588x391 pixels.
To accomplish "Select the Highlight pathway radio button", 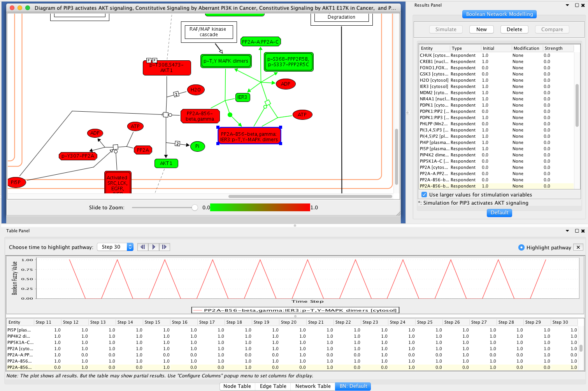I will [x=521, y=247].
